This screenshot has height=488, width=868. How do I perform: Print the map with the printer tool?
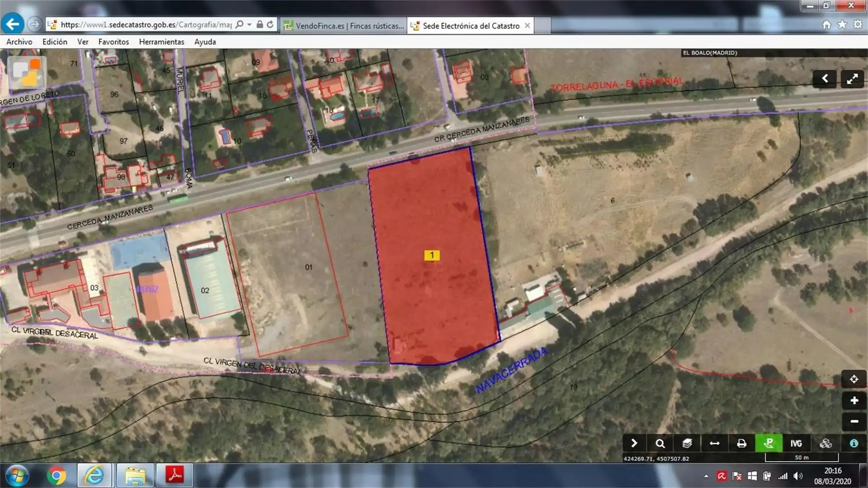point(741,443)
